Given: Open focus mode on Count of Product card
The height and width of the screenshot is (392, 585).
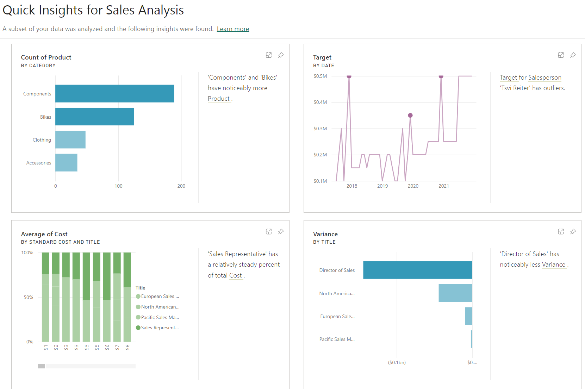Looking at the screenshot, I should 269,55.
